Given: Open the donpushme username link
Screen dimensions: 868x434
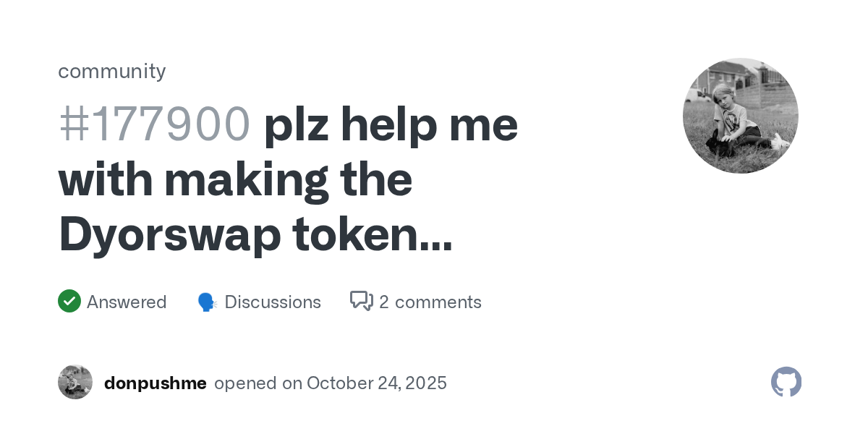Looking at the screenshot, I should click(156, 383).
